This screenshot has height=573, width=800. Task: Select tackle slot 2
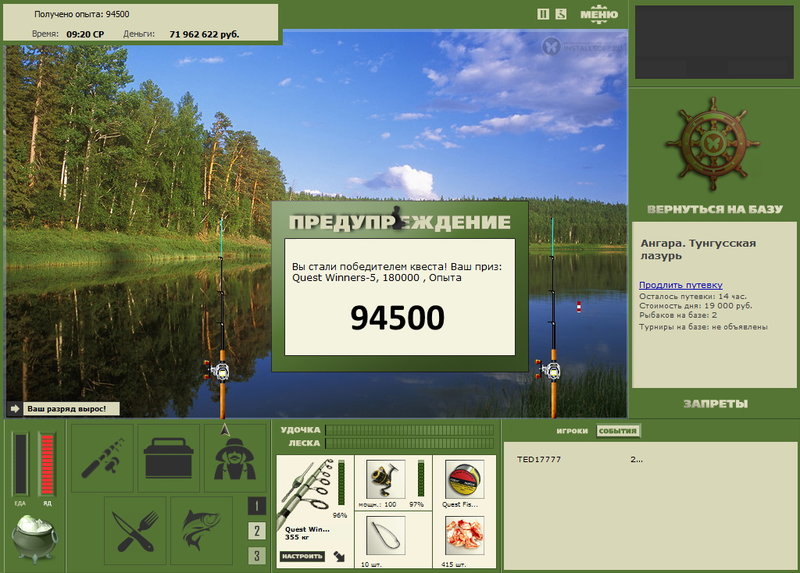[x=257, y=531]
